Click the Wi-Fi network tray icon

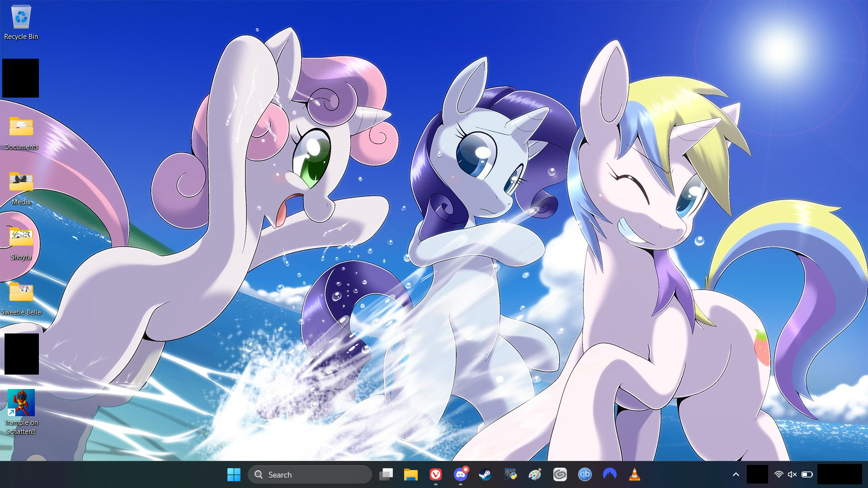tap(778, 474)
